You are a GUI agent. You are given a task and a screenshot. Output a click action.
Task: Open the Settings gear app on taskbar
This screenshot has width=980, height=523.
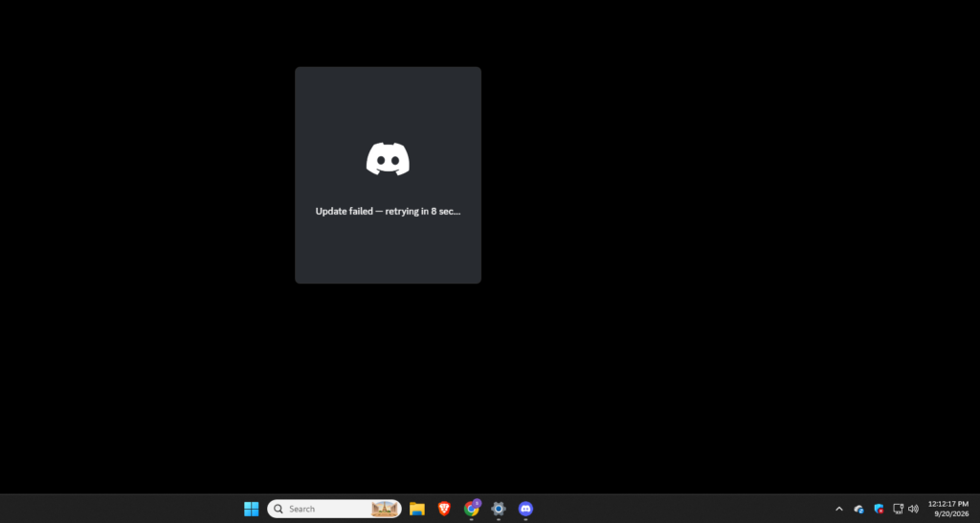[498, 509]
